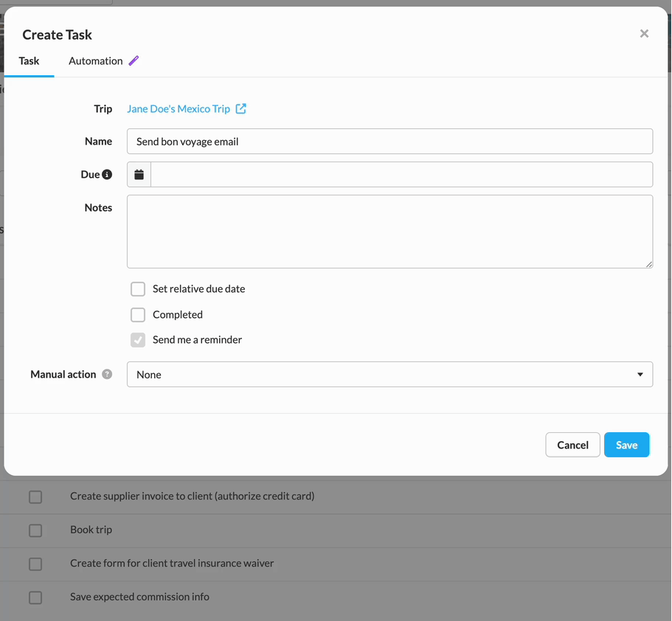
Task: Tick the checkbox for Book trip task
Action: [35, 530]
